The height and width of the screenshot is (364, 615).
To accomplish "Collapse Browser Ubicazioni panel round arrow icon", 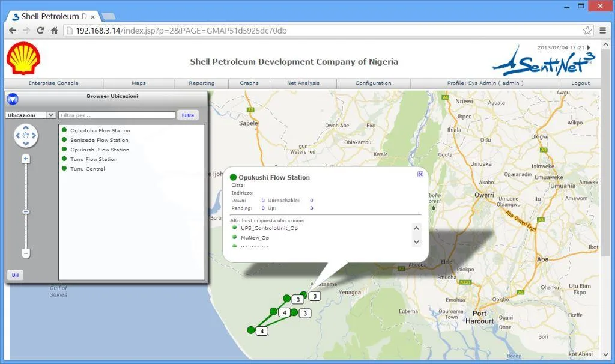I will [x=13, y=99].
